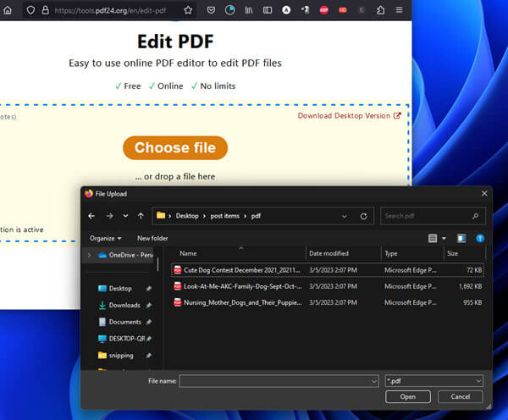Open the Organize menu
The height and width of the screenshot is (420, 508).
click(x=106, y=238)
